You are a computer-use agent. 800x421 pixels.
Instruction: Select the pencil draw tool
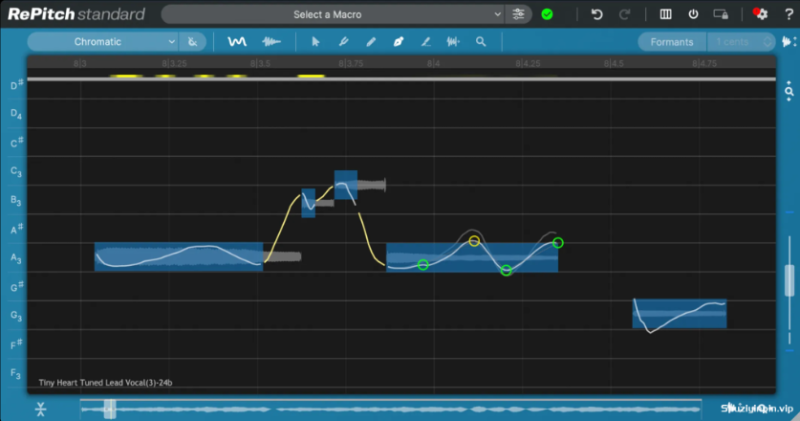(x=371, y=42)
